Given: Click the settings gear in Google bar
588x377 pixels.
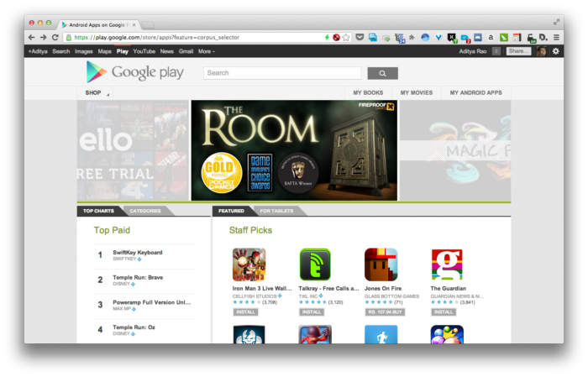Looking at the screenshot, I should 556,51.
